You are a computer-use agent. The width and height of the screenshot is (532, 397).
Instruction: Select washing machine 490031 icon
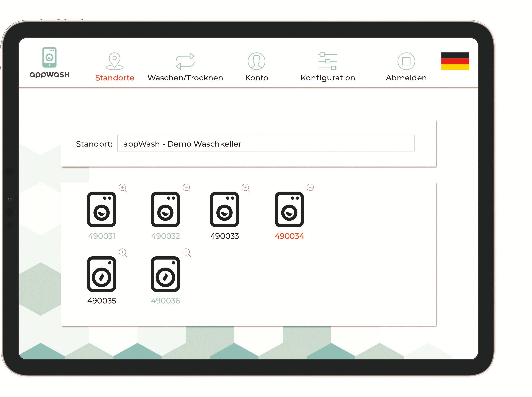tap(101, 209)
